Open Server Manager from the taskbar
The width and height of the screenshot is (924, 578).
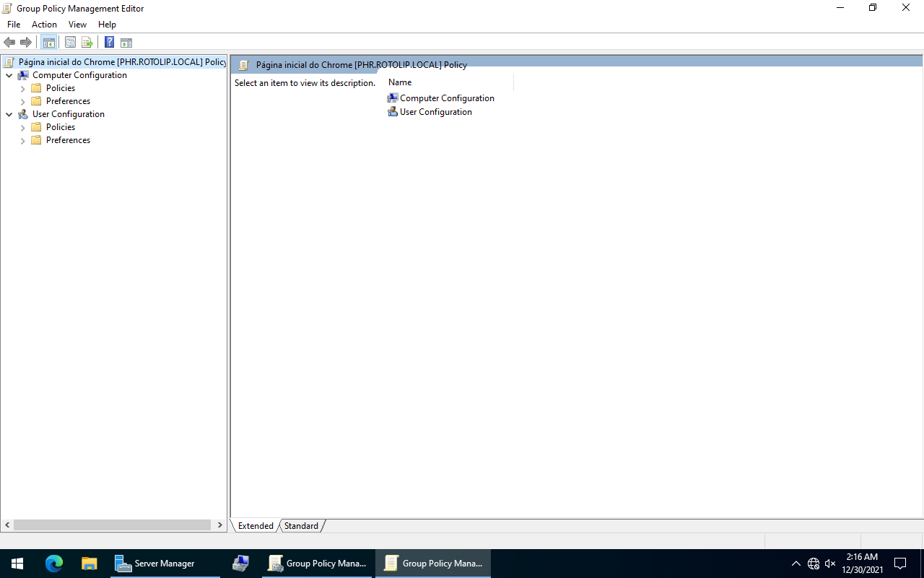(164, 564)
